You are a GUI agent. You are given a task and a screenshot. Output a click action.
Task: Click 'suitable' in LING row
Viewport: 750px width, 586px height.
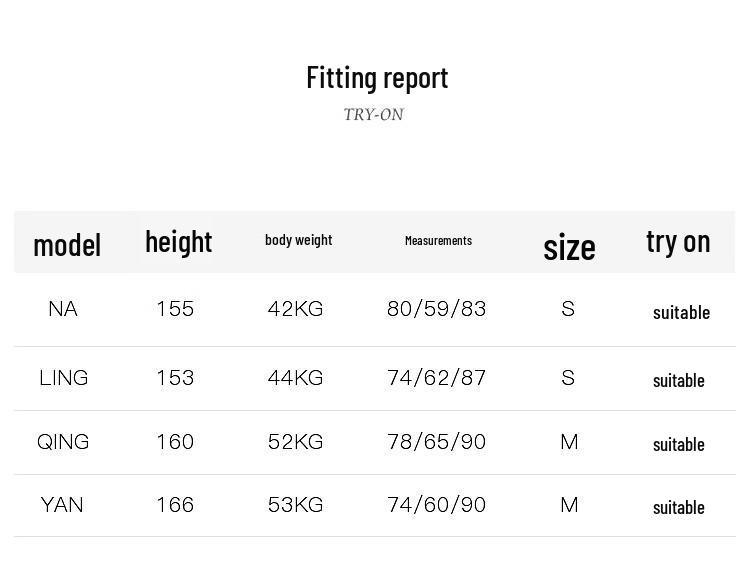[x=679, y=380]
